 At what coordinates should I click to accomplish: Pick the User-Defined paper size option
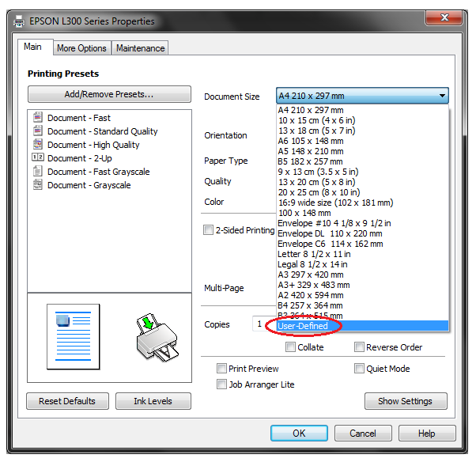362,326
